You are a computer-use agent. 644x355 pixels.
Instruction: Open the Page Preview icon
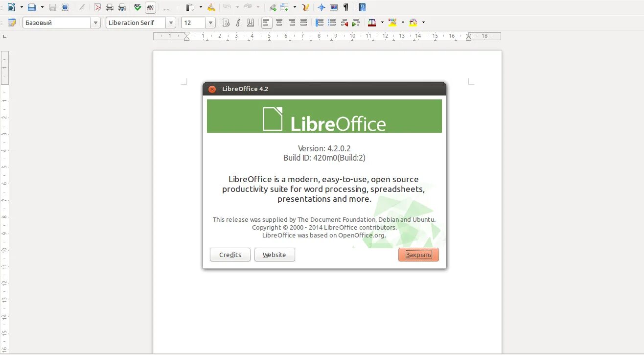coord(122,7)
